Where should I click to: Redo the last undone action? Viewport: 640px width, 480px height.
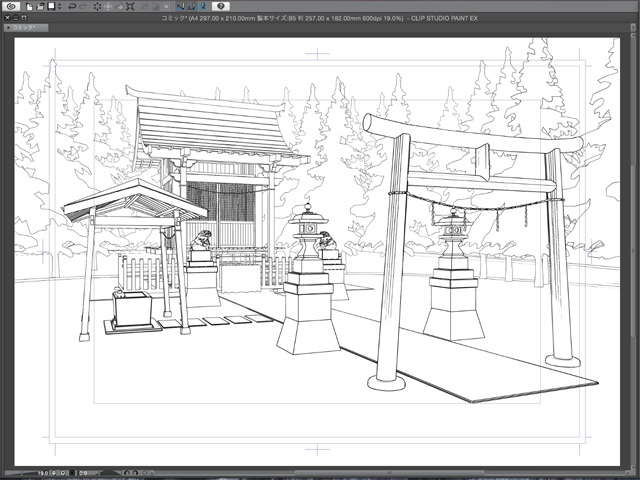(x=83, y=6)
